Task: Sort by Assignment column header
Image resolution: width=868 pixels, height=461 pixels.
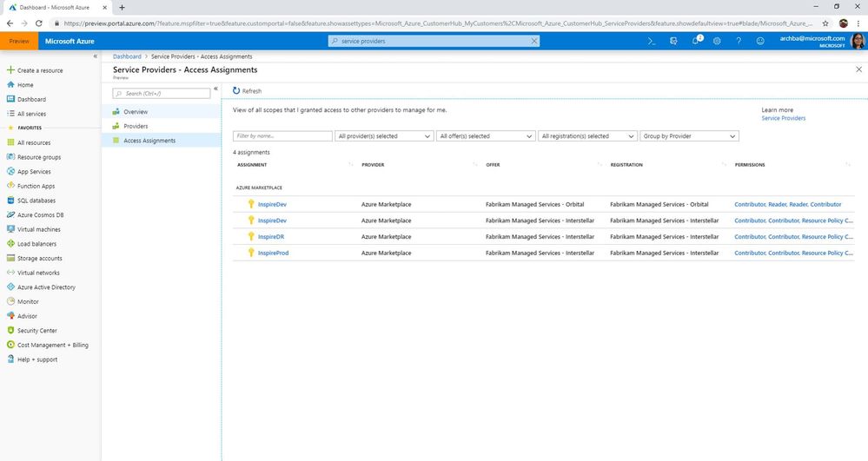Action: tap(252, 165)
